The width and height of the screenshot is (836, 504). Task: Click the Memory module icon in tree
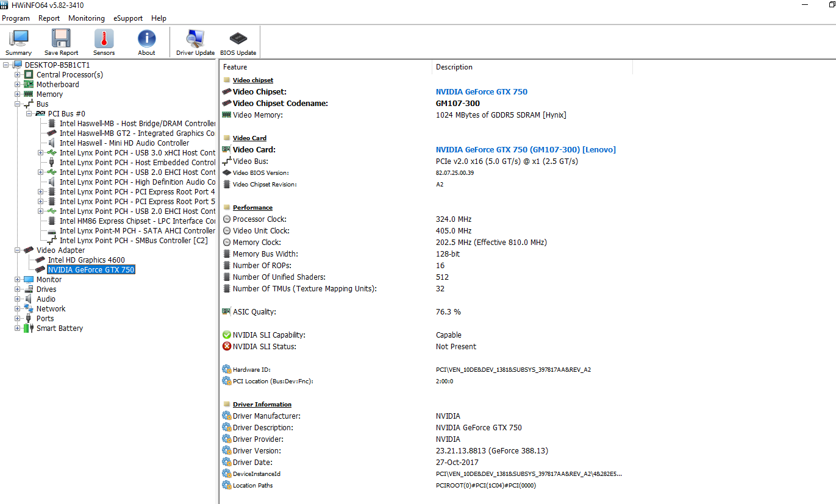(x=29, y=94)
